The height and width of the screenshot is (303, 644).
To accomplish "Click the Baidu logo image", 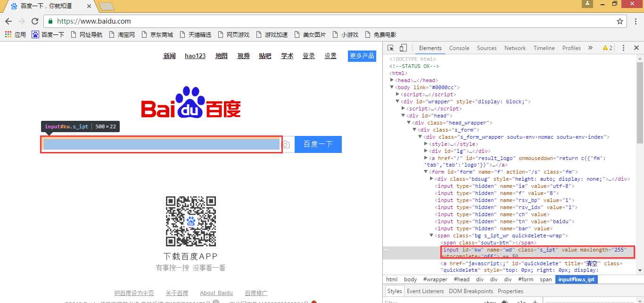I will 191,102.
